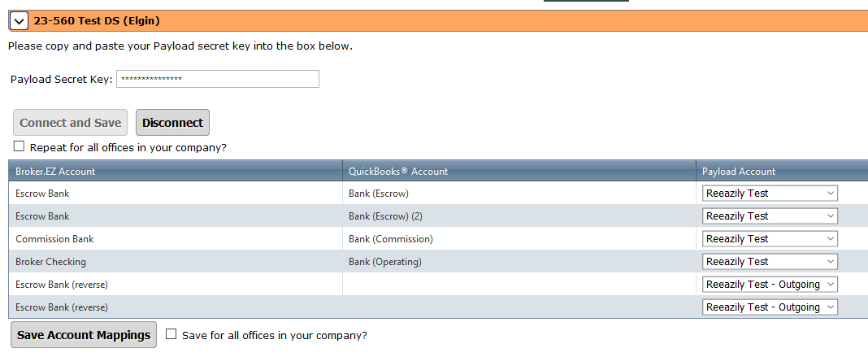
Task: Click the Broker.EZ Account column header
Action: point(55,172)
